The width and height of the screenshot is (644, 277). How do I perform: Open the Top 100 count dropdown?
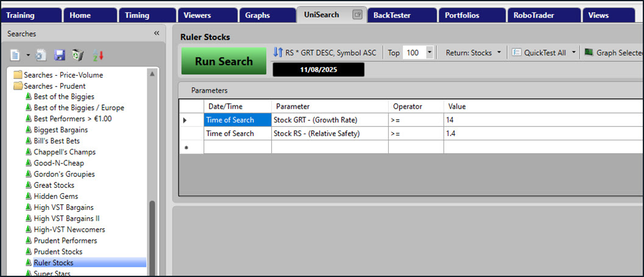(x=430, y=53)
